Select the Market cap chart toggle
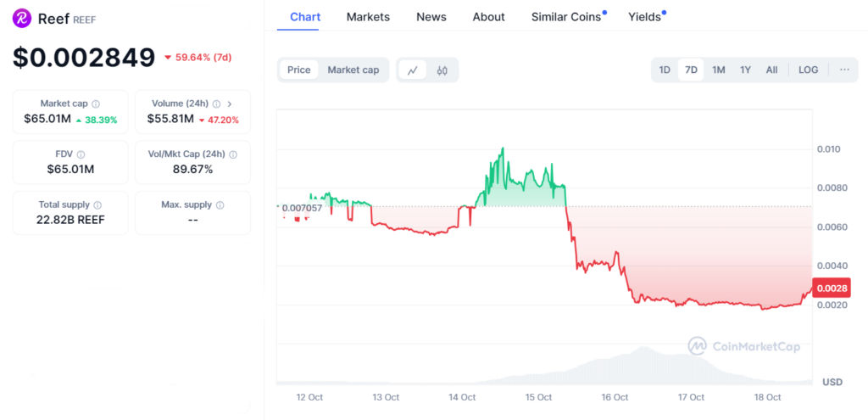Image resolution: width=868 pixels, height=420 pixels. click(x=353, y=70)
